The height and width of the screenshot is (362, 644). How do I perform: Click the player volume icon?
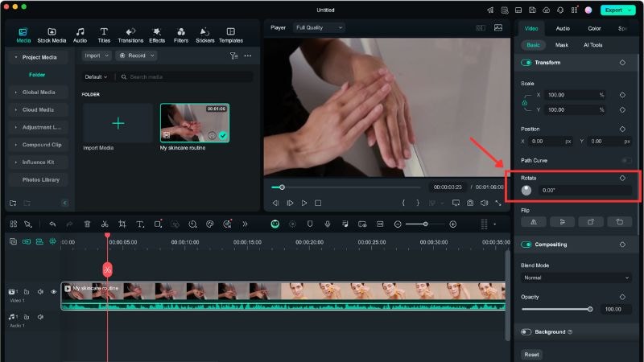coord(485,204)
